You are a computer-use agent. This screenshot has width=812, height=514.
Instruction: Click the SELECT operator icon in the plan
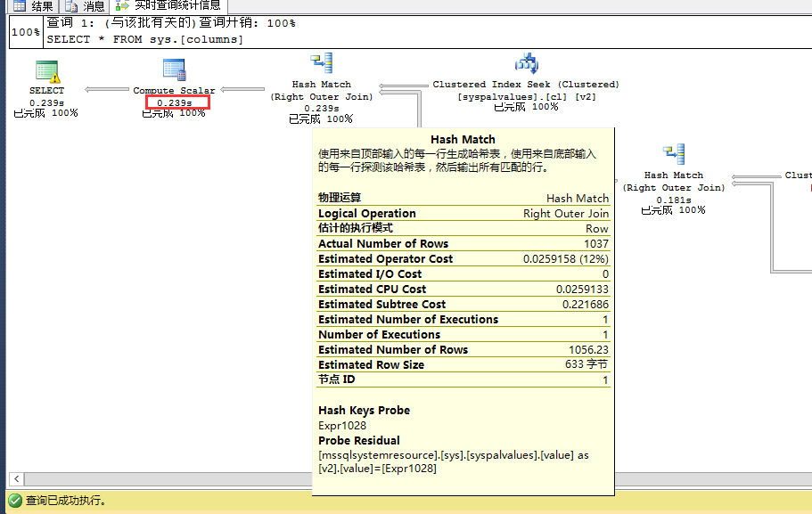pyautogui.click(x=46, y=71)
